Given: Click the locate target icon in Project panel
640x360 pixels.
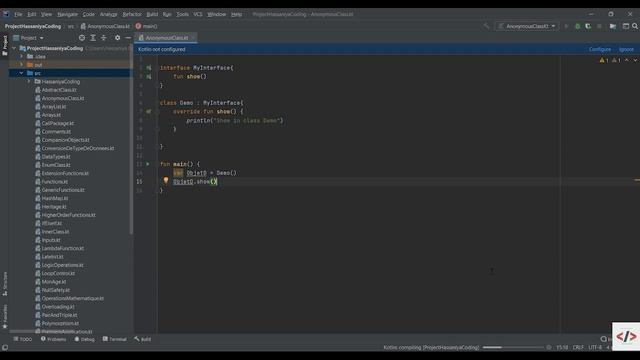Looking at the screenshot, I should click(x=82, y=38).
